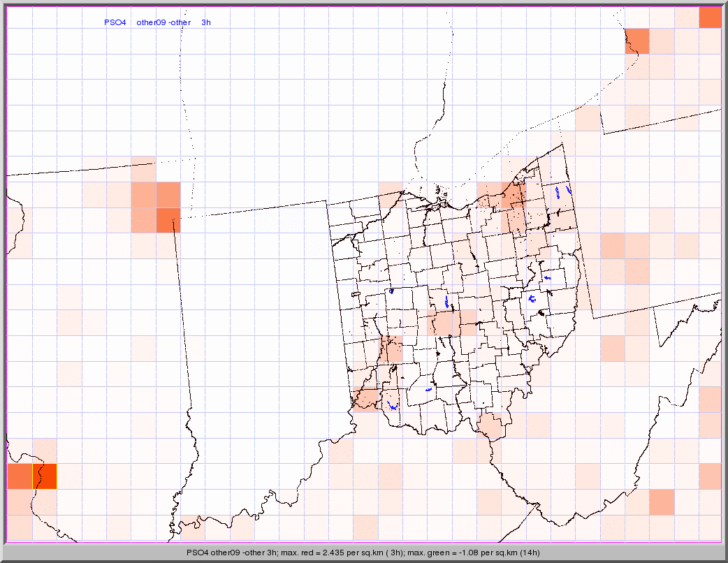The height and width of the screenshot is (563, 728).
Task: Click the small blue lake in western Ohio
Action: click(391, 291)
